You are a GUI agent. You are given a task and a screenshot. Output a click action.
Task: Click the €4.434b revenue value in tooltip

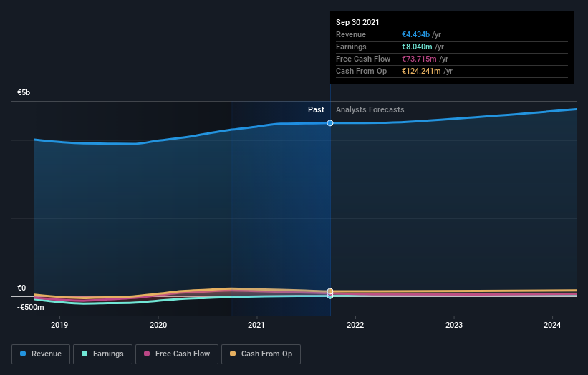[x=416, y=34]
